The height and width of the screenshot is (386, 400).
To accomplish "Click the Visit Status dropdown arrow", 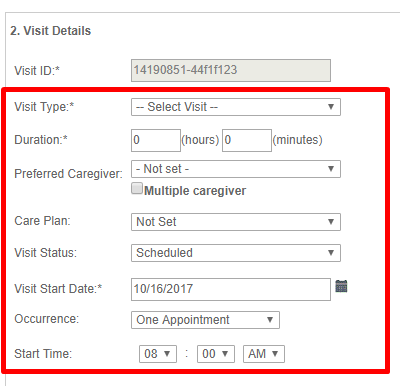I will (x=331, y=253).
